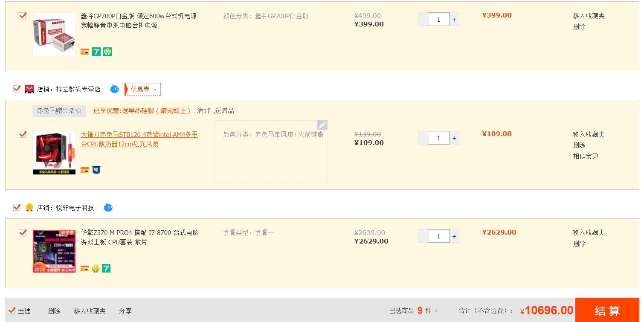
Task: Uncheck store 悦轩电子科技 checkbox
Action: 17,207
